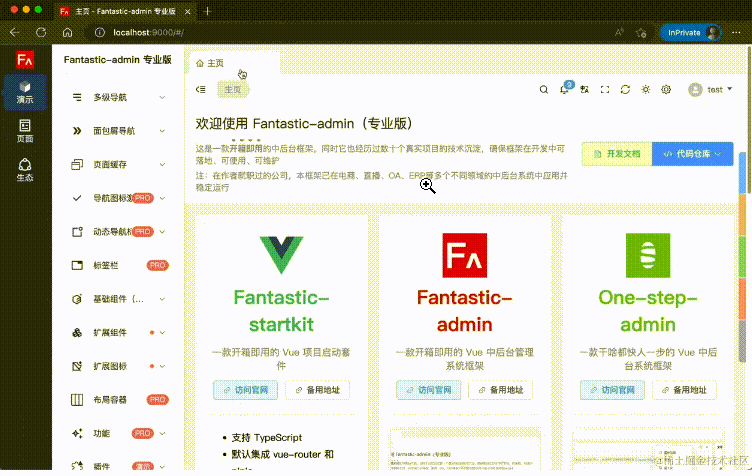Click the 开发文档 button
The width and height of the screenshot is (752, 476).
(x=617, y=154)
